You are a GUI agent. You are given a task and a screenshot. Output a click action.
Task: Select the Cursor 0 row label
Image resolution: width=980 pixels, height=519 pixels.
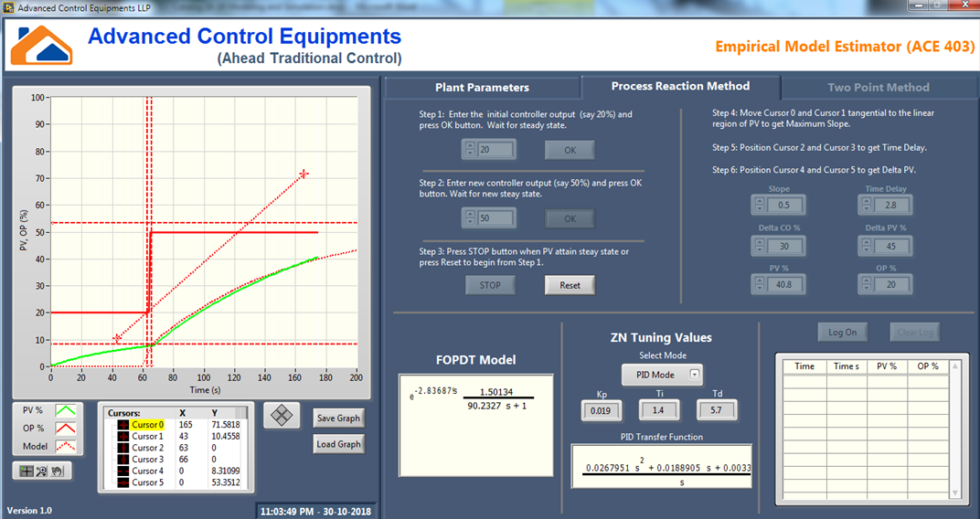(x=147, y=425)
